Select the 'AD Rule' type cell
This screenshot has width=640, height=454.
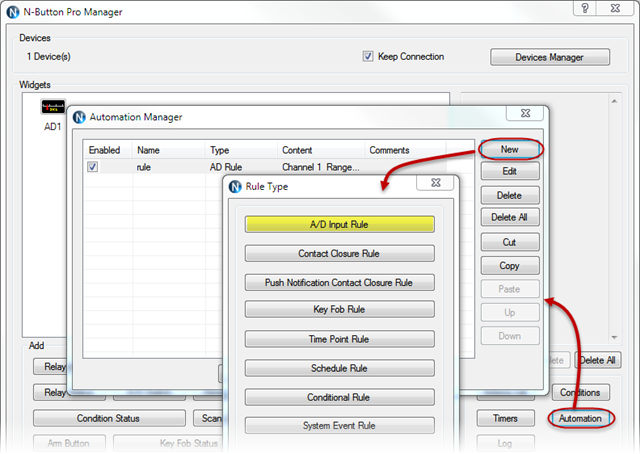[x=226, y=167]
